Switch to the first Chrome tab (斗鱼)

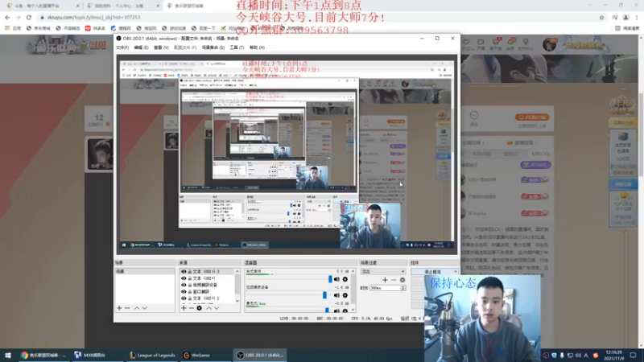tap(41, 6)
